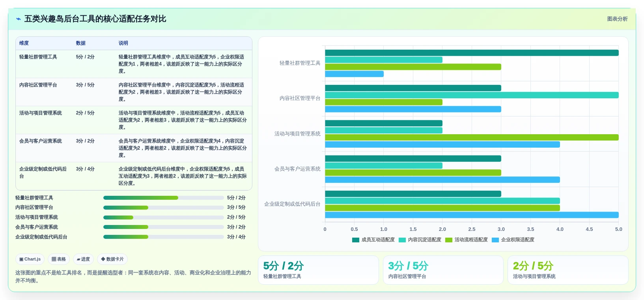Image resolution: width=644 pixels, height=300 pixels.
Task: Open the 3分 / 5分 内容社区管理平台 card
Action: coord(443,270)
